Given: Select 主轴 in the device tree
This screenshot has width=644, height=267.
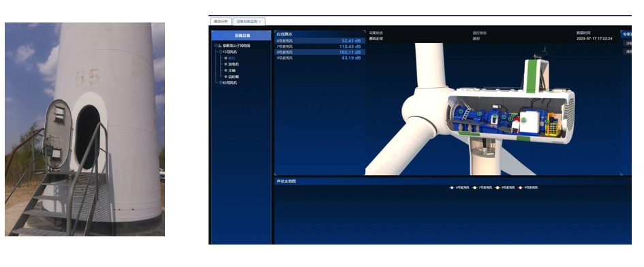Looking at the screenshot, I should (x=232, y=70).
